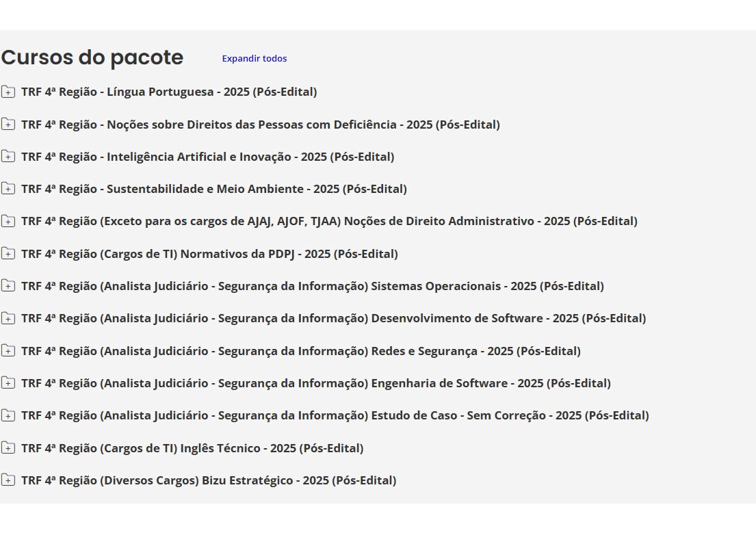Expand Redes e Segurança using its plus icon
This screenshot has width=756, height=533.
pos(8,351)
